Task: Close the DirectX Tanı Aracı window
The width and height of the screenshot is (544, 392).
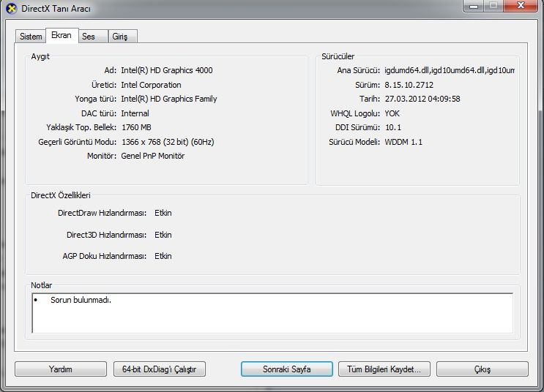Action: (521, 6)
